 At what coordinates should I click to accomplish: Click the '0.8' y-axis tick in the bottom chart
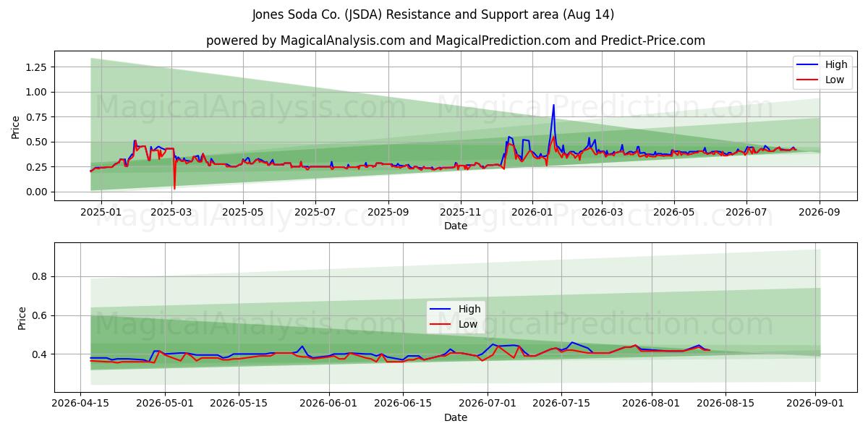point(39,276)
